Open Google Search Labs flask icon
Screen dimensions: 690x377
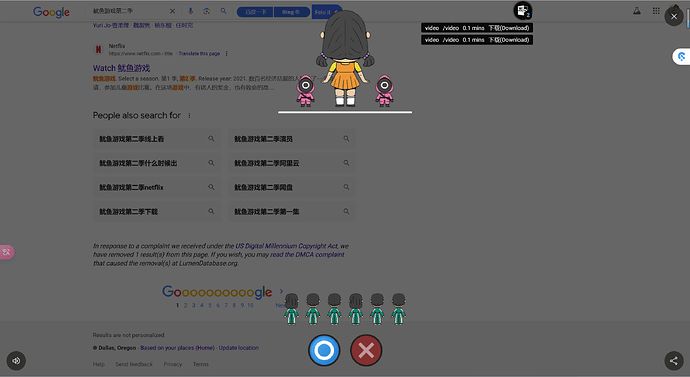(637, 11)
